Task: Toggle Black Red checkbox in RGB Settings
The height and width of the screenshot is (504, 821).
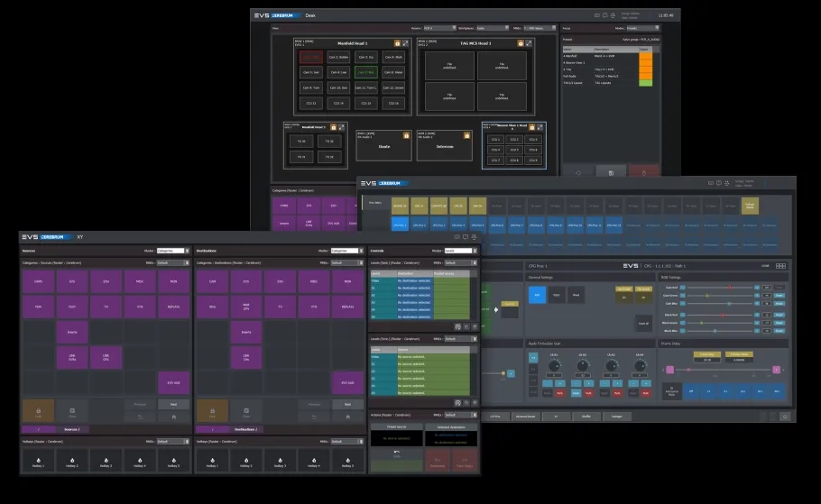Action: click(683, 315)
